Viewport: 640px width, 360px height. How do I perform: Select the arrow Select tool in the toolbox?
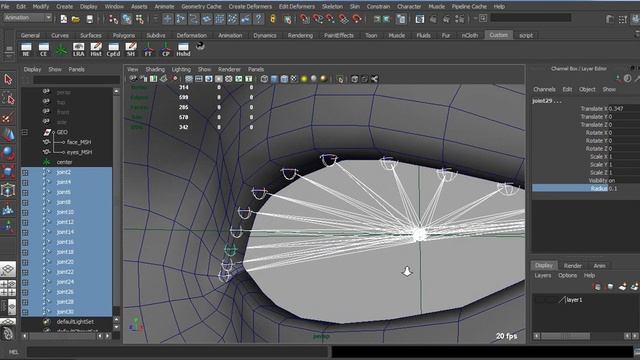8,79
